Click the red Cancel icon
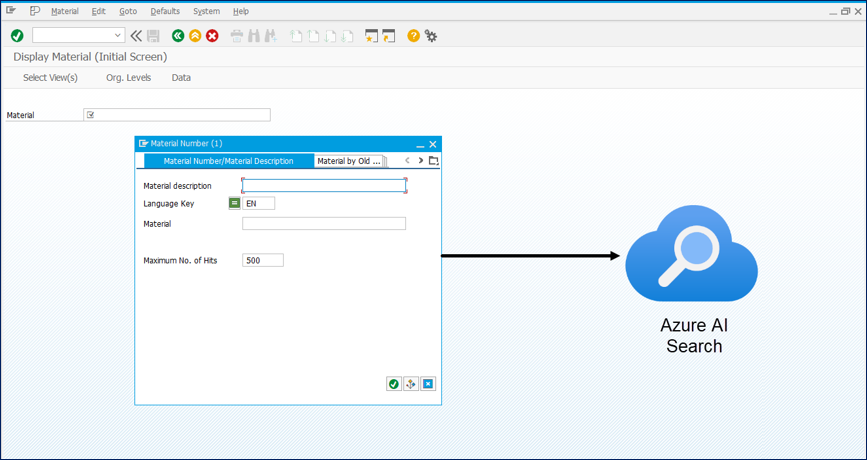Image resolution: width=867 pixels, height=460 pixels. 212,36
